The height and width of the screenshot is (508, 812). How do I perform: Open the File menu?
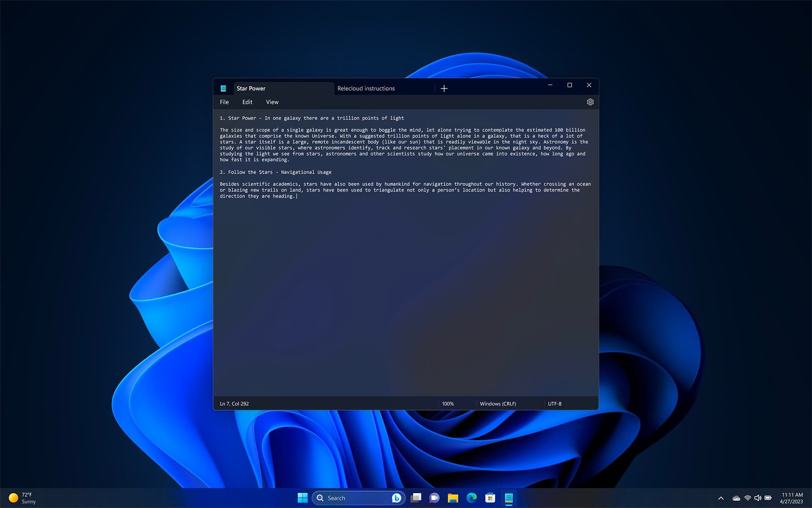point(224,102)
